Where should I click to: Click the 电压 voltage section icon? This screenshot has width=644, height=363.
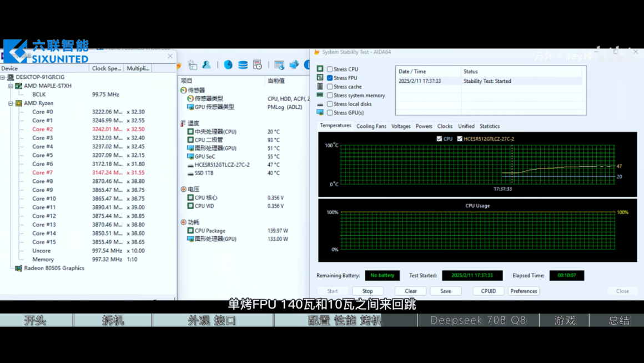click(184, 189)
